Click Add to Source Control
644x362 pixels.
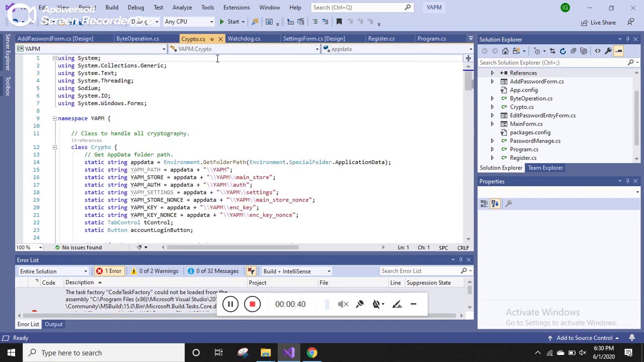point(584,338)
